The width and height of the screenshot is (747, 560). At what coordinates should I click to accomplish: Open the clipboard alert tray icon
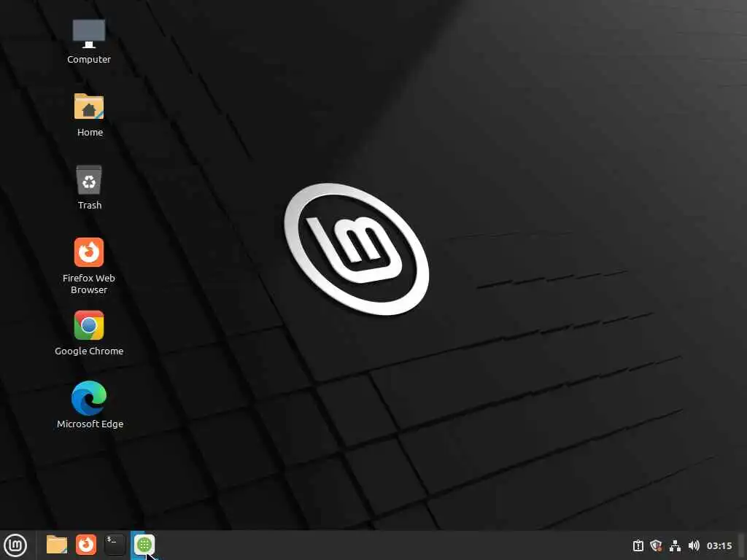point(638,545)
